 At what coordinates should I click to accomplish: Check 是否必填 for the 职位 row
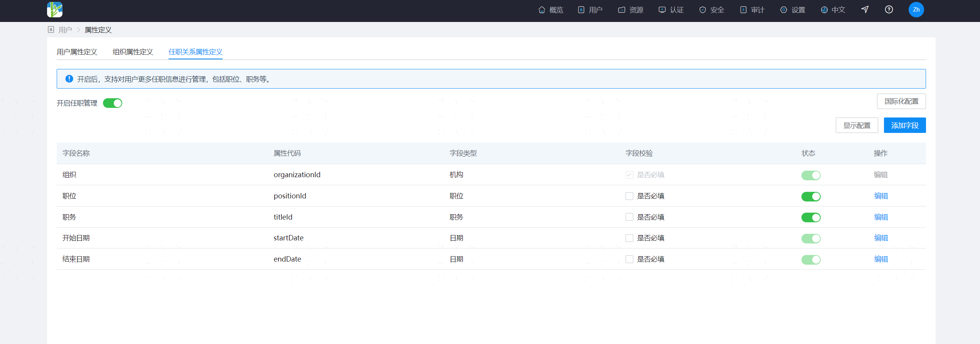(x=629, y=196)
